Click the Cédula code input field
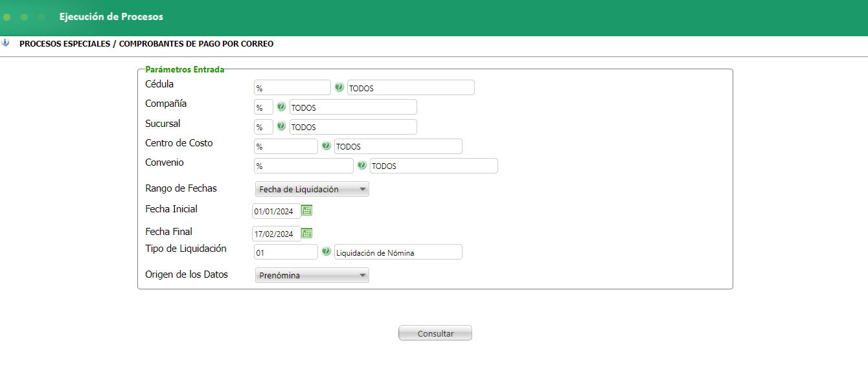Viewport: 868px width, 369px height. 292,88
